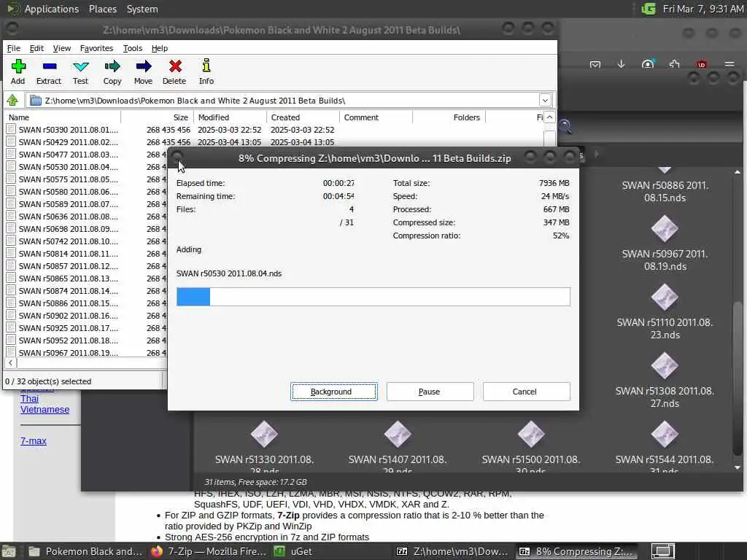Click the Firefox hamburger menu icon

click(729, 64)
